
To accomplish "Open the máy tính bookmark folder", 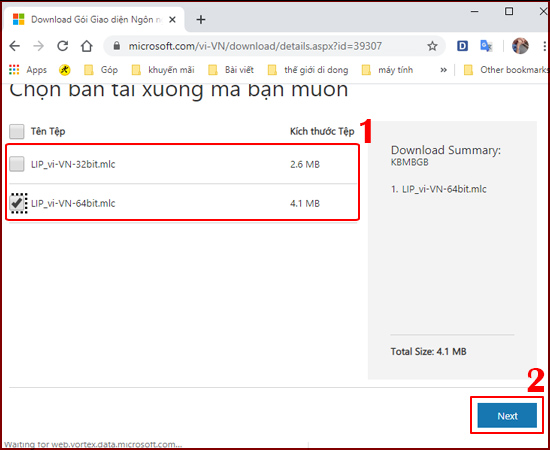I will pos(387,70).
